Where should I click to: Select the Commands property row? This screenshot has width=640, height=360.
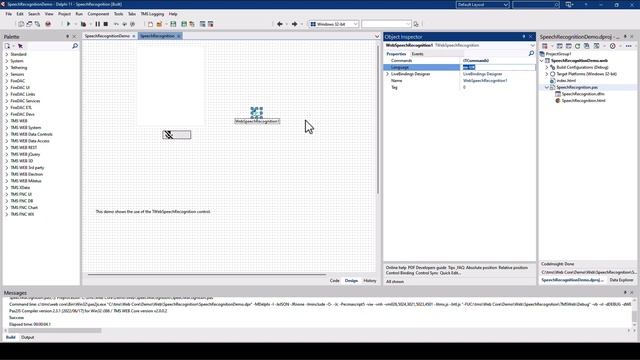pyautogui.click(x=459, y=60)
